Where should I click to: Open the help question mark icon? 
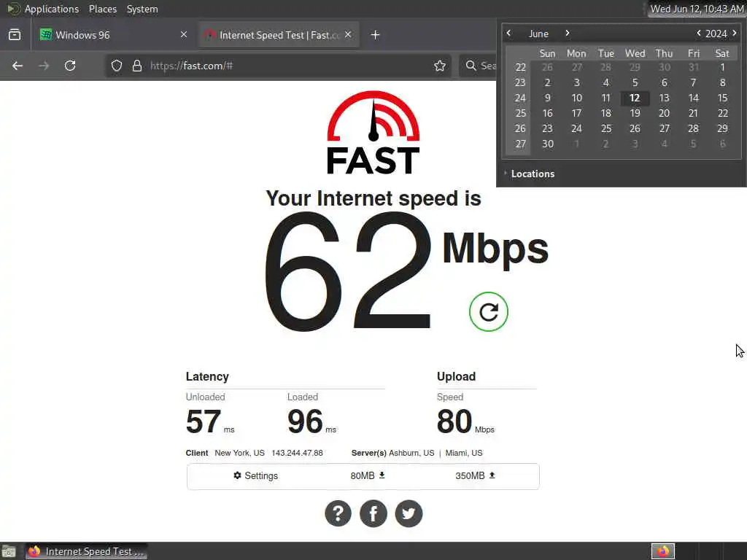pos(338,513)
